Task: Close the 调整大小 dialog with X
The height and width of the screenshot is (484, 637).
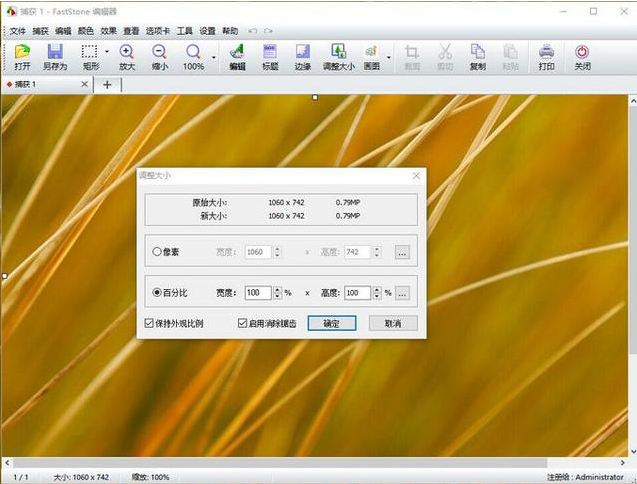Action: coord(416,176)
